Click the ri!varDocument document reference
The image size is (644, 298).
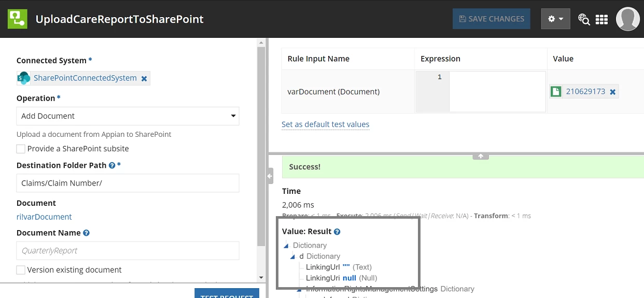(44, 217)
